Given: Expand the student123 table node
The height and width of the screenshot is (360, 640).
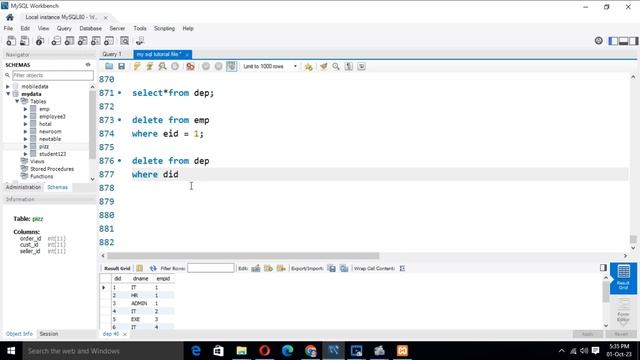Looking at the screenshot, I should coord(25,154).
